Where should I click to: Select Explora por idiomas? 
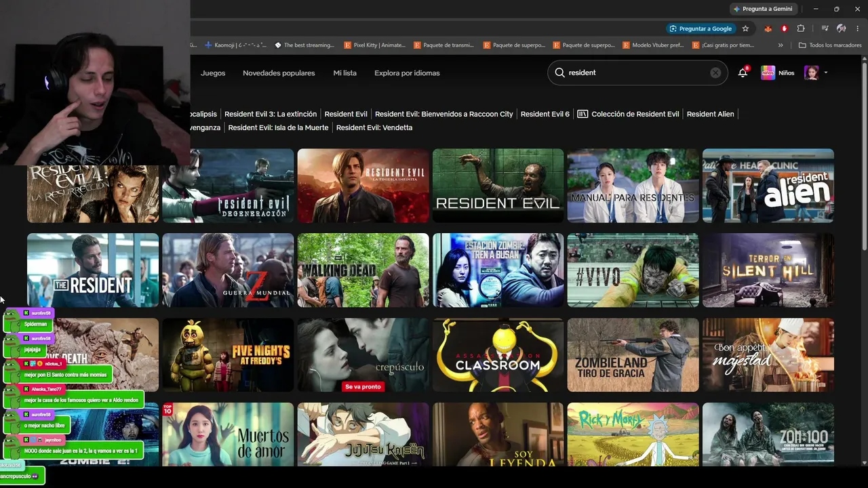click(x=407, y=73)
